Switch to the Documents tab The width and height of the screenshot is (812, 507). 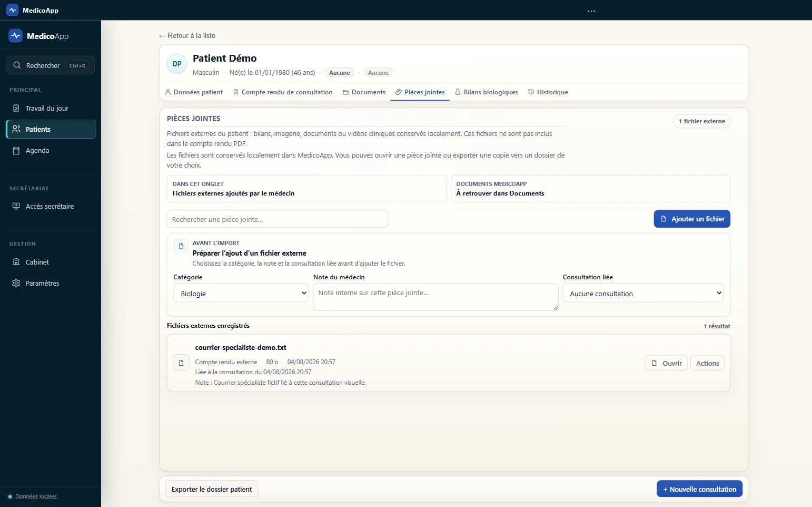click(364, 92)
